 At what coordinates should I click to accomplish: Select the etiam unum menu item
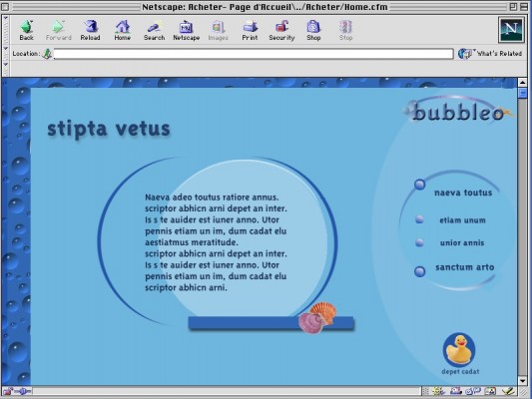pos(462,220)
